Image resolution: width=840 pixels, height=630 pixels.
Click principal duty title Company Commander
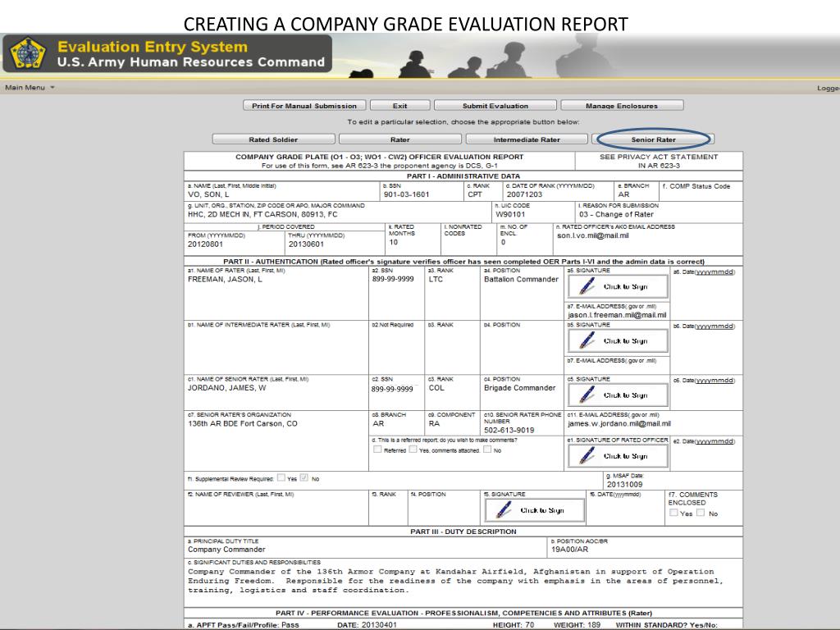226,550
